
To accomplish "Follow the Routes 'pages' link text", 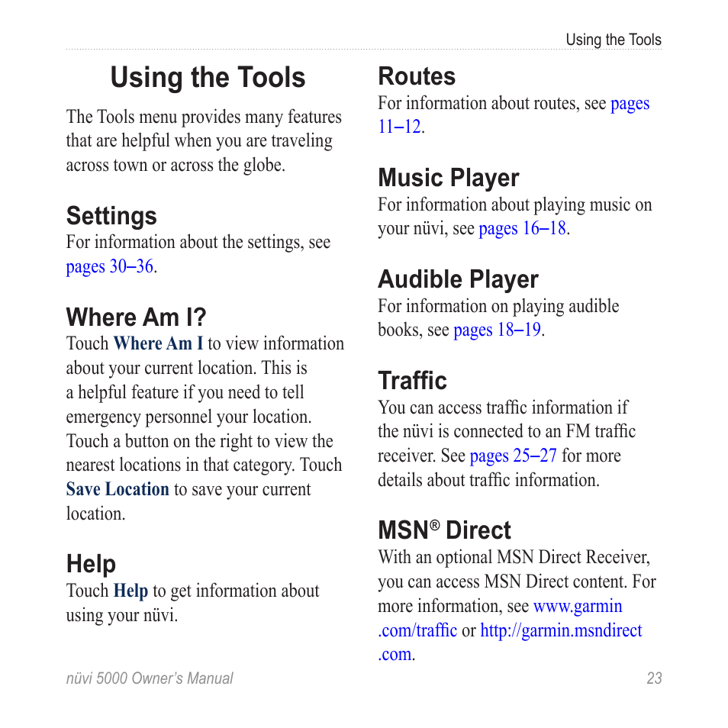I will tap(630, 103).
